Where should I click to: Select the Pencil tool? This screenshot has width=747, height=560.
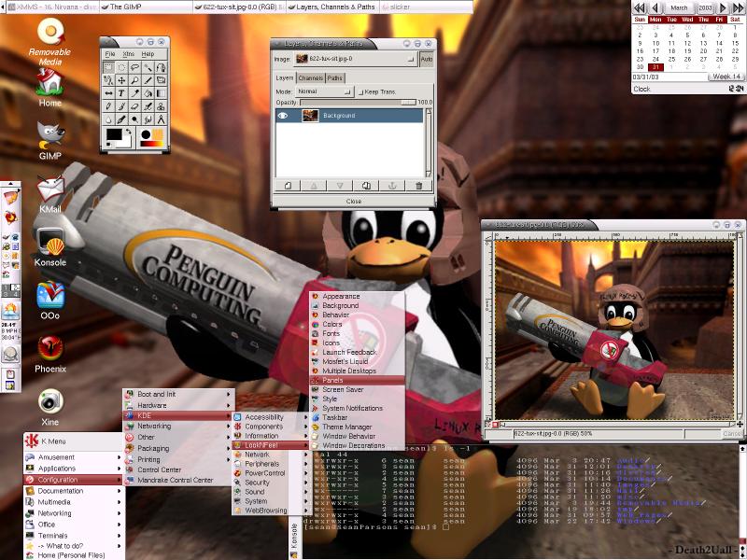click(x=108, y=106)
